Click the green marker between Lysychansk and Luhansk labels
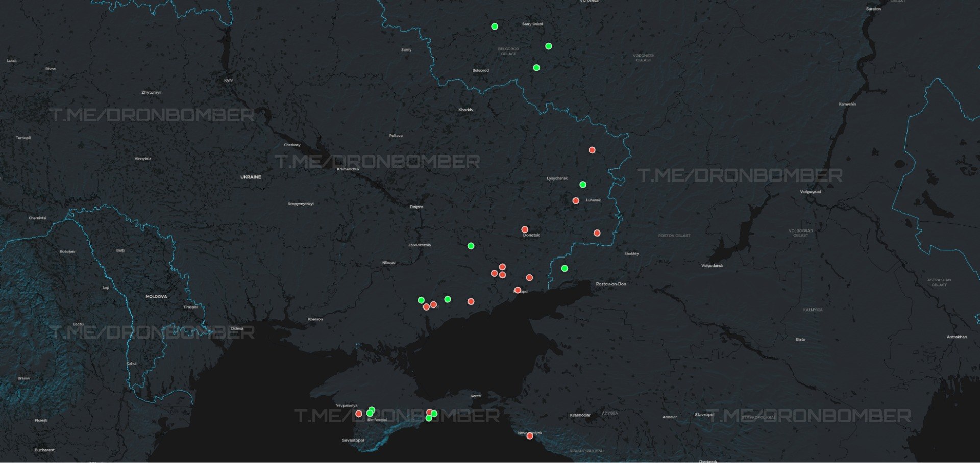The height and width of the screenshot is (463, 980). pos(583,185)
